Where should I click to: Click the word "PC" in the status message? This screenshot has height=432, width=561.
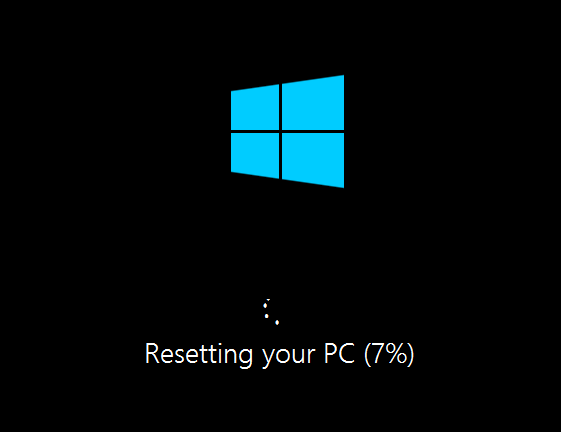pyautogui.click(x=339, y=353)
